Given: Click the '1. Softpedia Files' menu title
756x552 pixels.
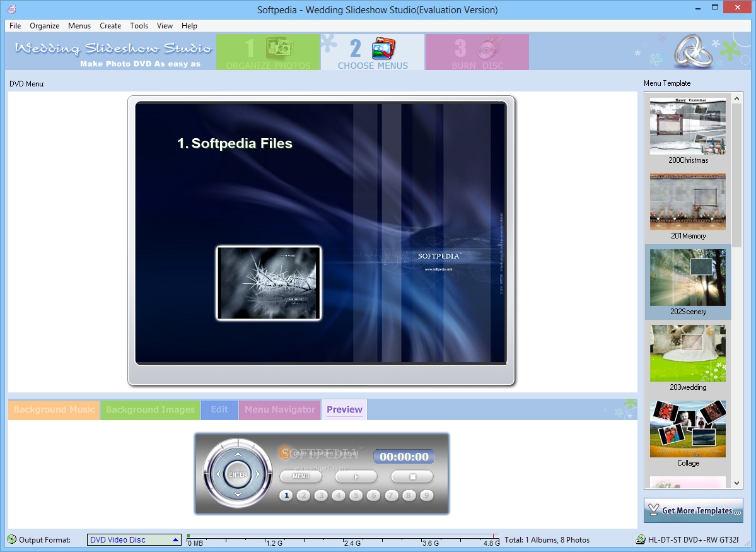Looking at the screenshot, I should (235, 143).
